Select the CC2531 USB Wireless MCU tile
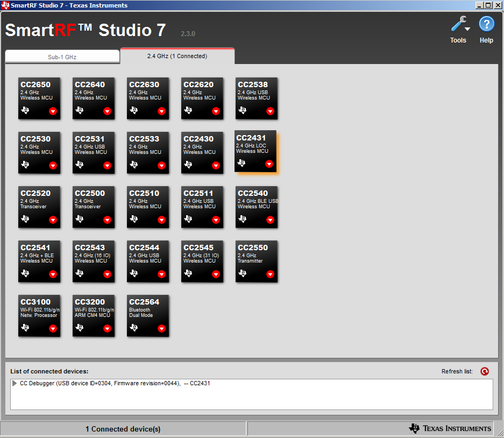The width and height of the screenshot is (504, 438). click(94, 153)
